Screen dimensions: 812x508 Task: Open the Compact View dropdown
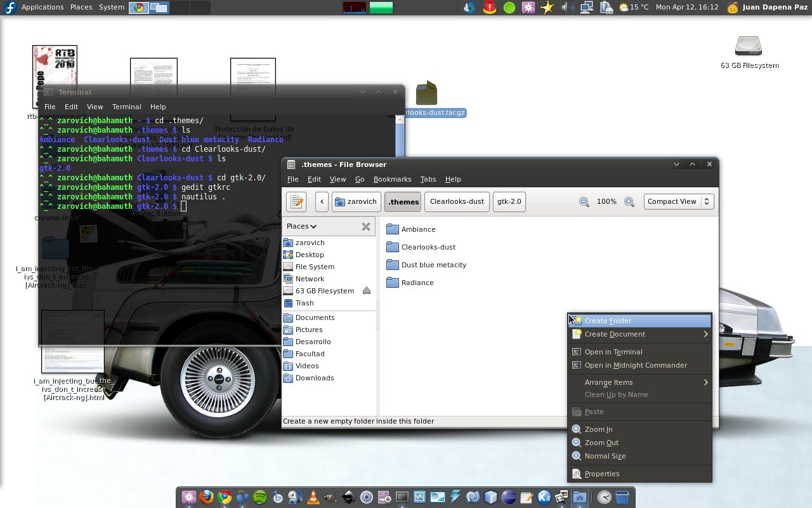pyautogui.click(x=679, y=201)
